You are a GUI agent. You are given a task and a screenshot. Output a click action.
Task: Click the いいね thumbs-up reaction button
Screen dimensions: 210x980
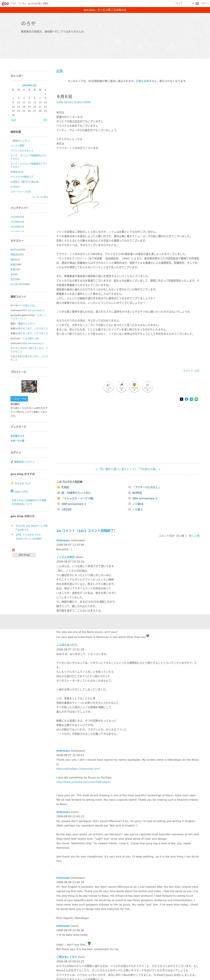click(x=108, y=387)
